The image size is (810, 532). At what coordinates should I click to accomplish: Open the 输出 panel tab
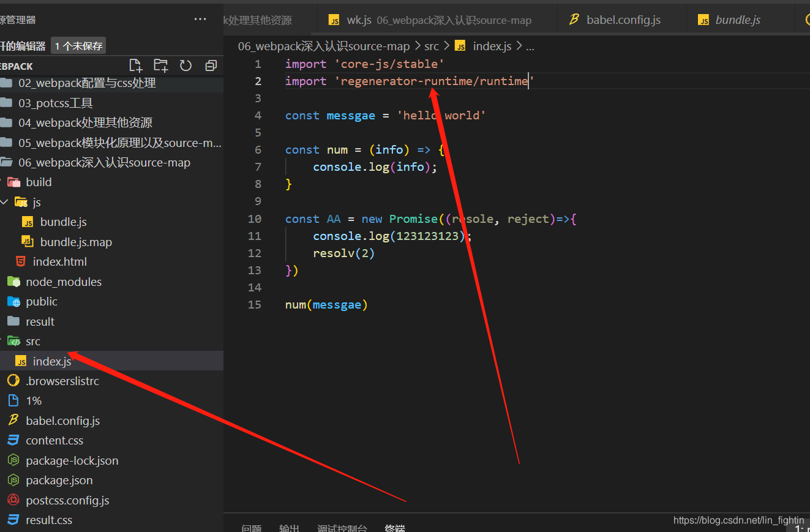[289, 528]
